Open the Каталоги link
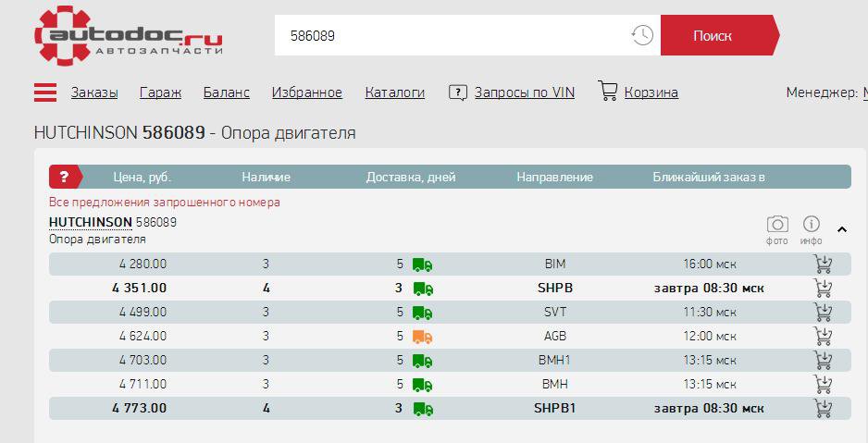 395,92
